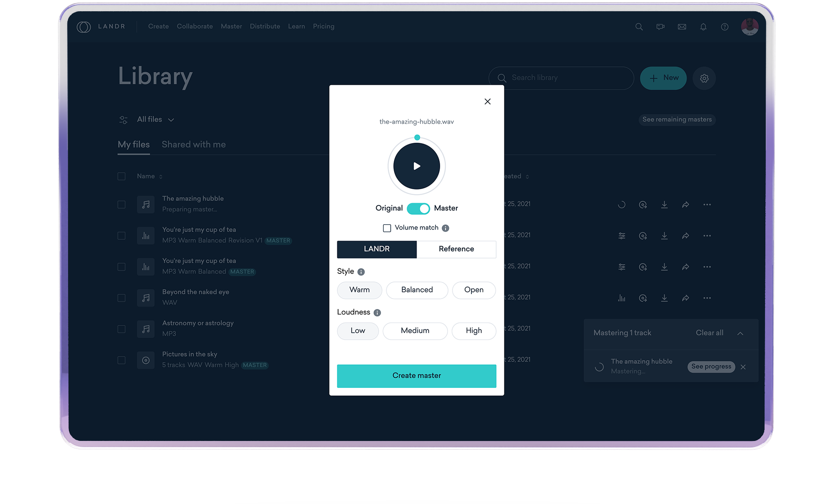Switch to the Reference mastering tab
835x504 pixels.
(455, 249)
